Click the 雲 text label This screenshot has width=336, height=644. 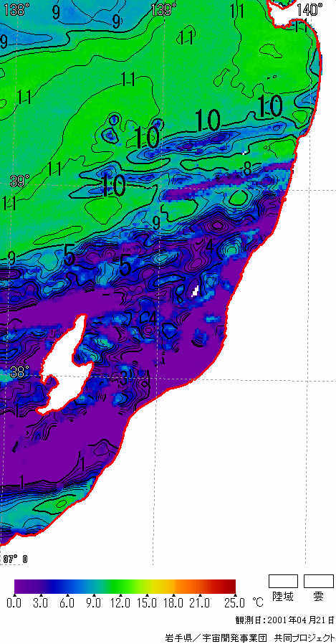point(318,597)
